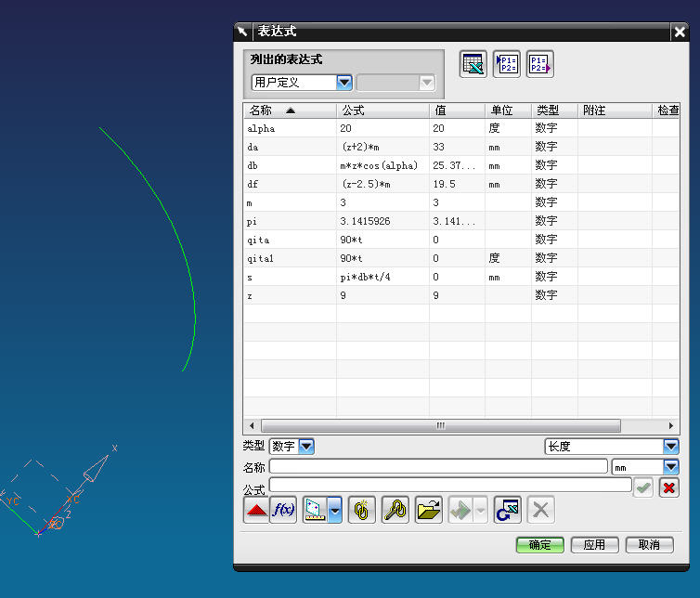Click the create single-part link icon

(x=362, y=510)
